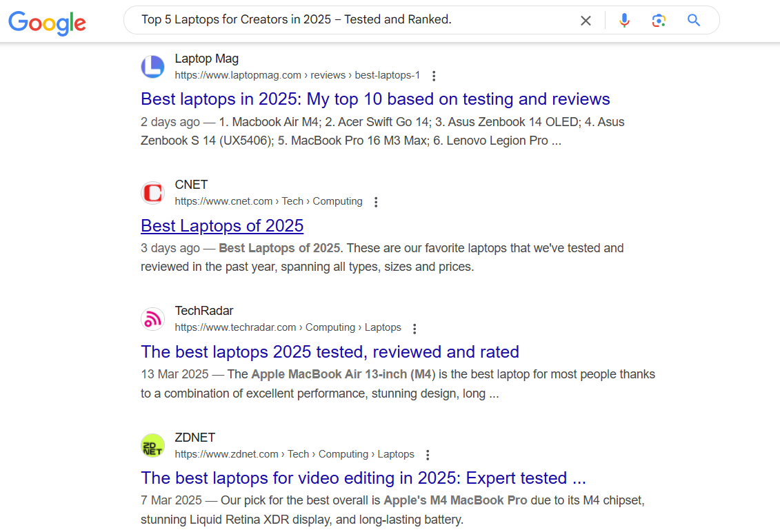Click the Laptop Mag favicon
This screenshot has width=780, height=532.
click(152, 67)
